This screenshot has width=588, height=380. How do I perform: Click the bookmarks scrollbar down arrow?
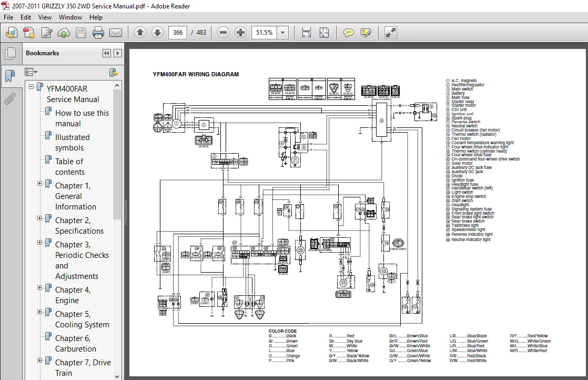117,376
